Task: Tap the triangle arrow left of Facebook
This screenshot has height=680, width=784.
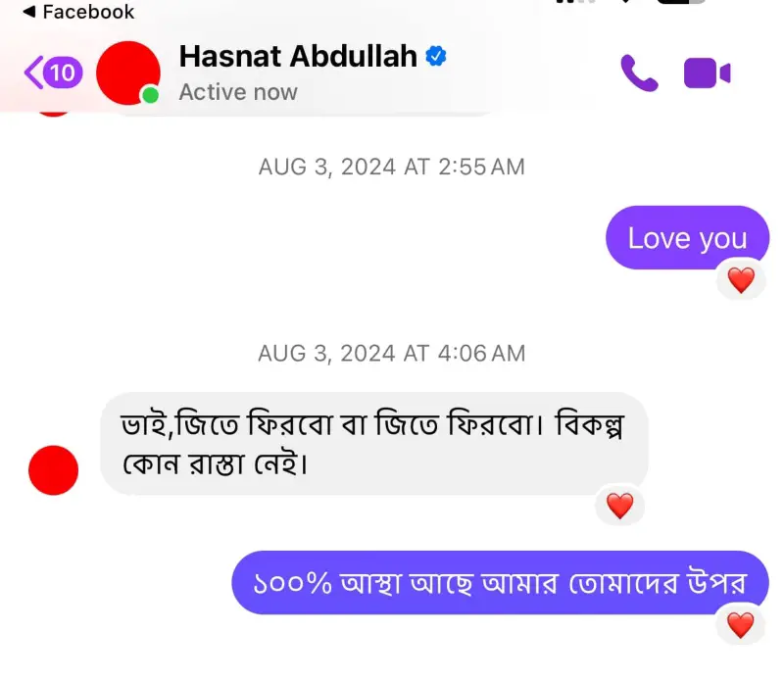Action: click(29, 11)
